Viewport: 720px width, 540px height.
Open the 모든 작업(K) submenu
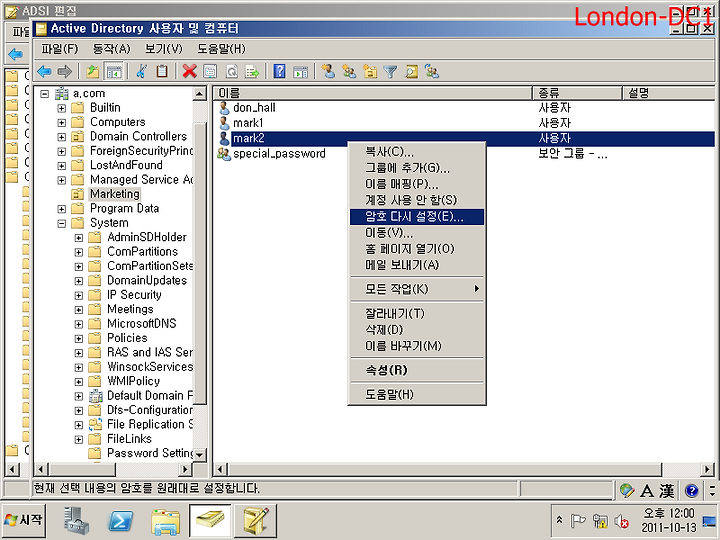pos(416,289)
